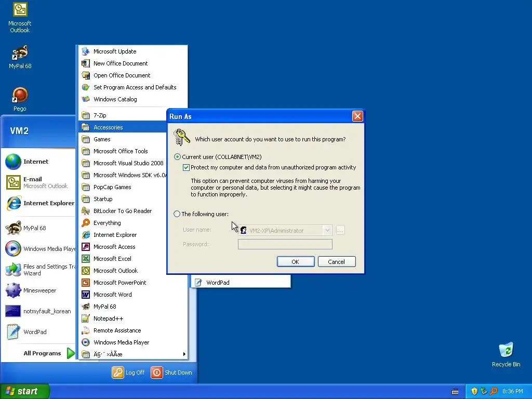Screen dimensions: 532x399
Task: Expand the Games program folder
Action: pyautogui.click(x=123, y=139)
